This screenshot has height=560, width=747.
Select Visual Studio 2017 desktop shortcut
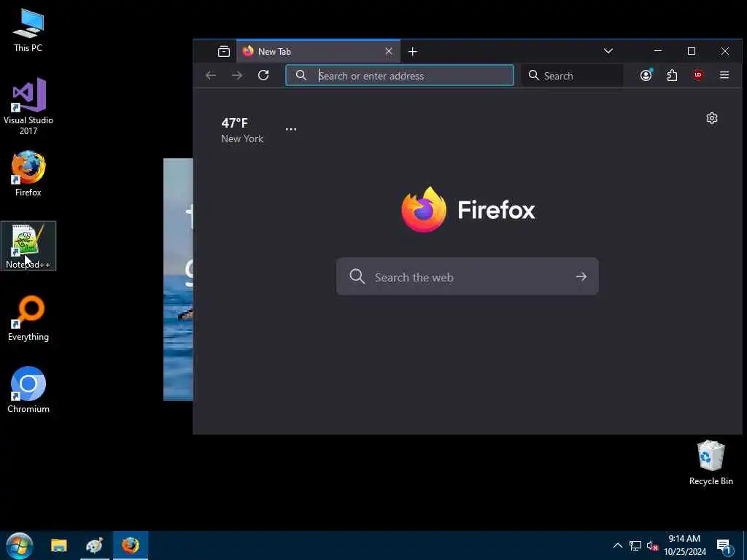point(28,106)
